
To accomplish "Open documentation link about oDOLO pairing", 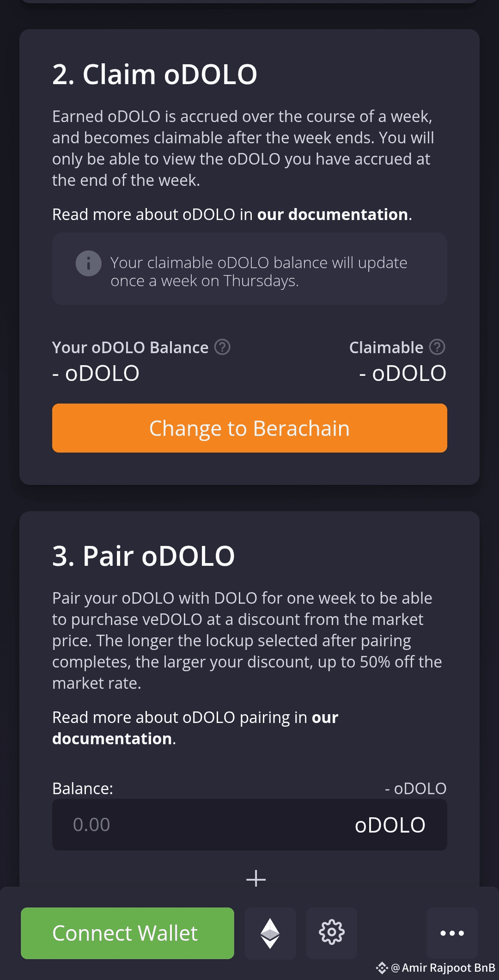I will 113,738.
